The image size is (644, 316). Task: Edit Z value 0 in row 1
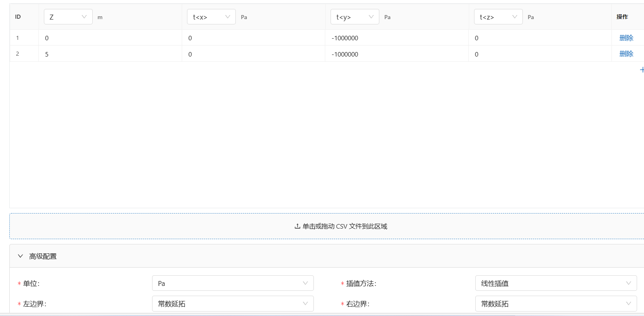pos(110,38)
